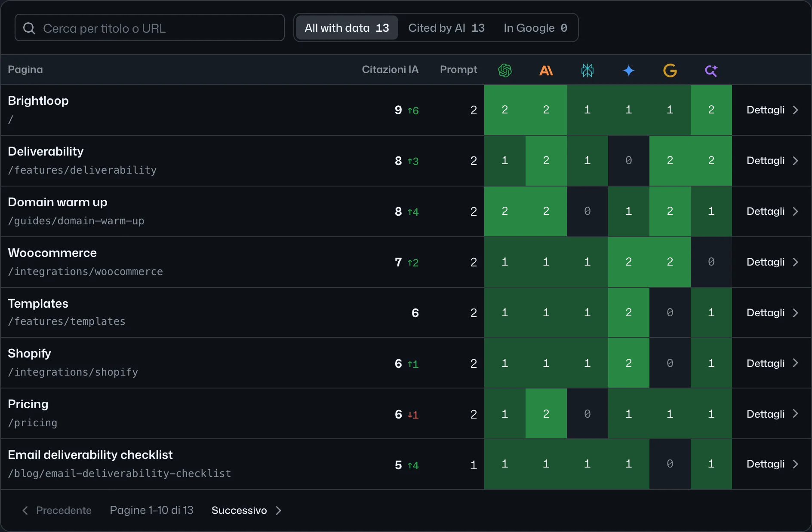The width and height of the screenshot is (812, 532).
Task: Click the Templates page title
Action: point(38,303)
